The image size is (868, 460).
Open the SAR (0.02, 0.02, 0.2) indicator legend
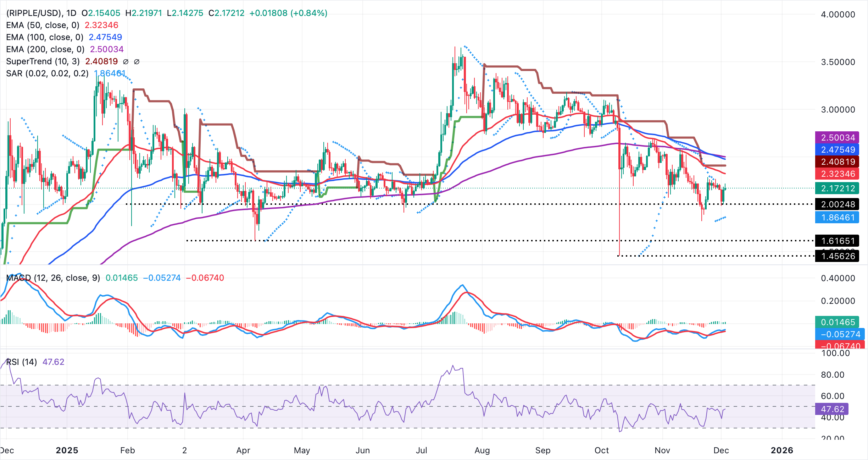pos(48,73)
